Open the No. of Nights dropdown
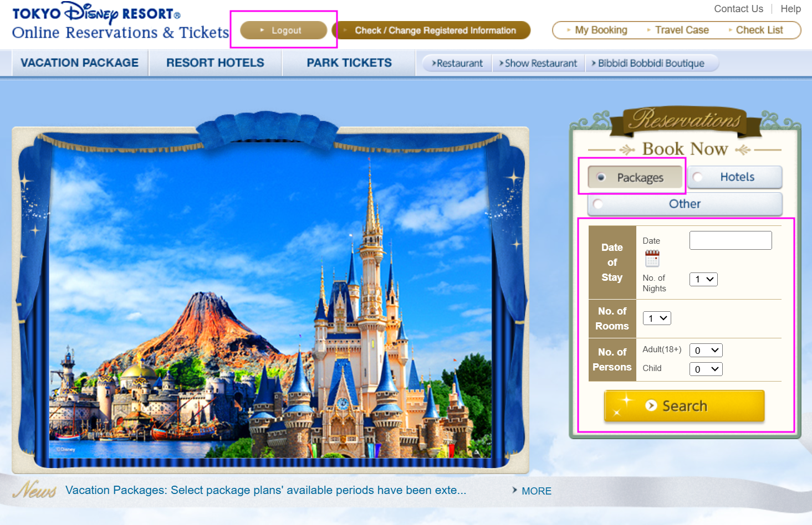Screen dimensions: 812x525 (x=703, y=279)
